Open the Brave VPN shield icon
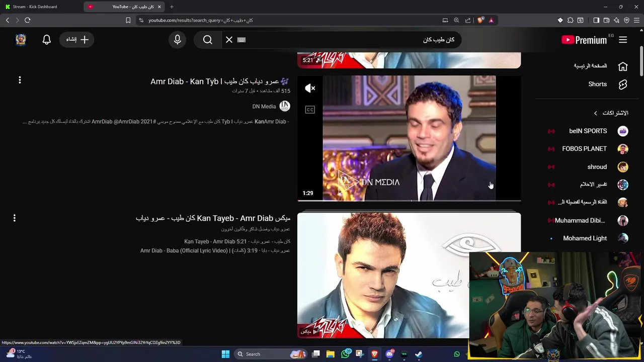644x362 pixels. tap(626, 20)
